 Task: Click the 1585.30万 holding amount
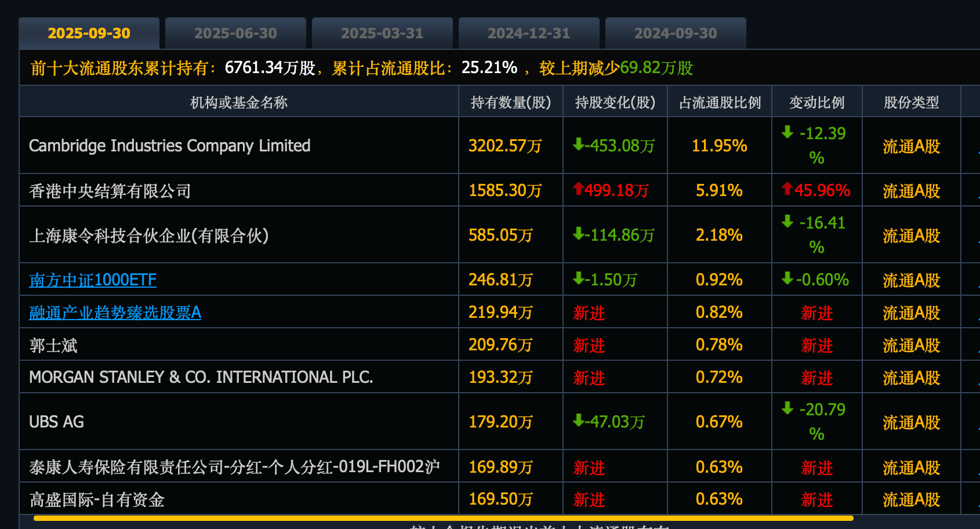coord(505,191)
